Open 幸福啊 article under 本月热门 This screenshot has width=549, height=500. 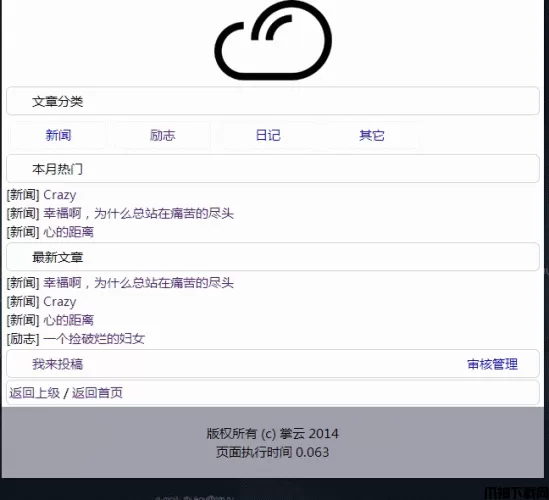pos(138,214)
